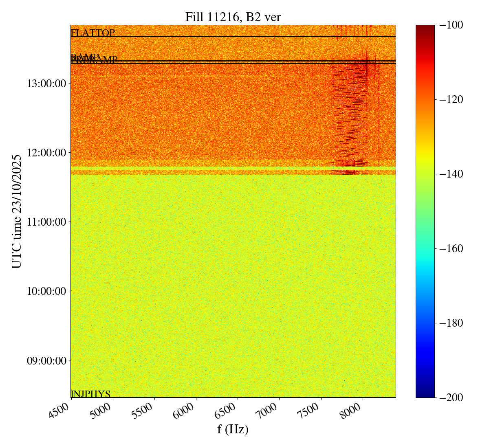489x448 pixels.
Task: Click the plot title "Fill 11216, B2 ver"
Action: 233,17
